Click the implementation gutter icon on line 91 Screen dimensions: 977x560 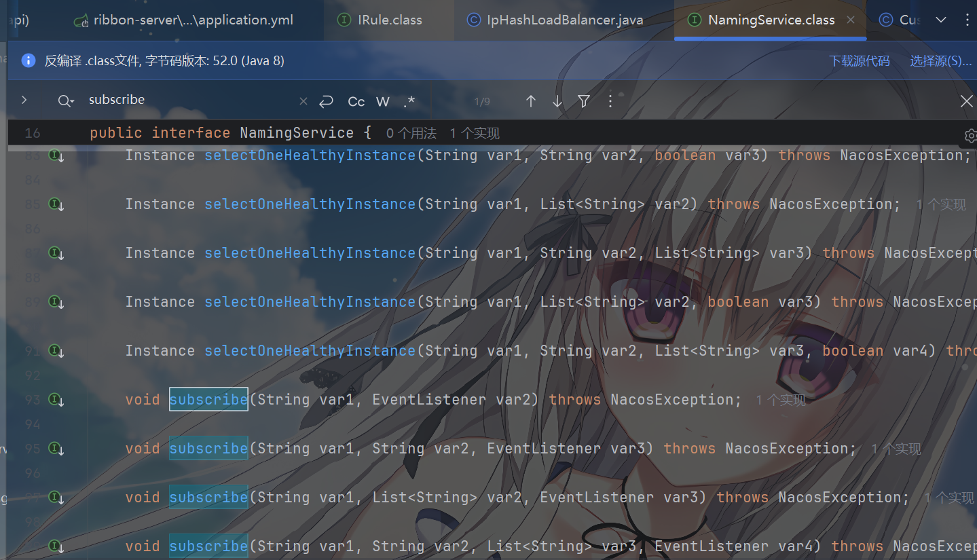tap(56, 351)
